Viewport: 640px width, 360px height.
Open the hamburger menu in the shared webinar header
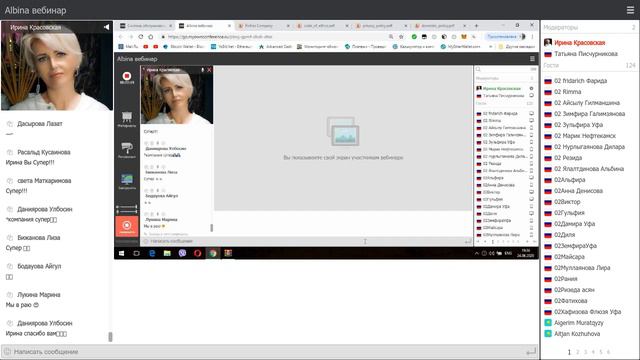[x=532, y=59]
